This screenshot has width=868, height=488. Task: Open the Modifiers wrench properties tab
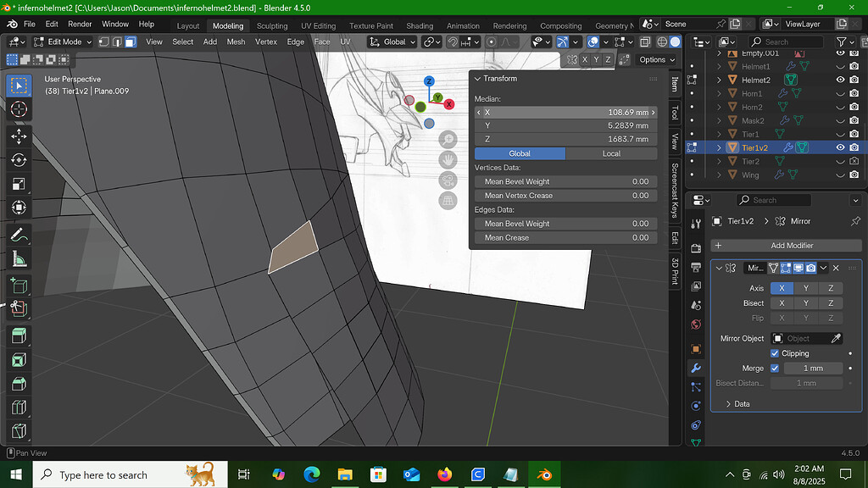(696, 368)
